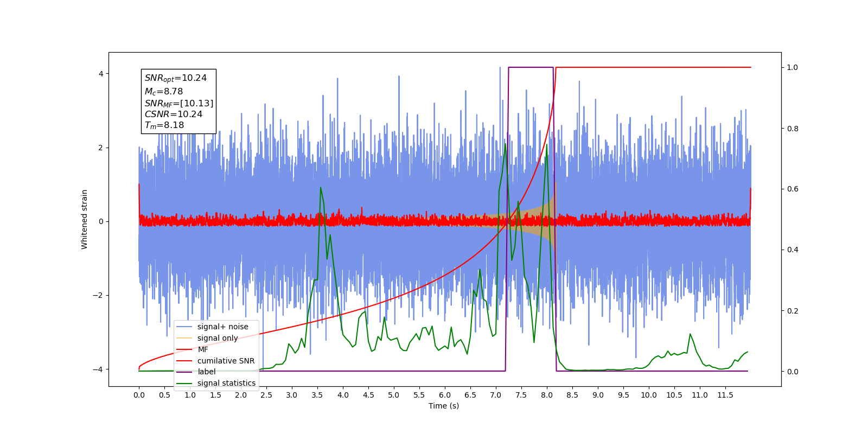Image resolution: width=868 pixels, height=434 pixels.
Task: Click the Mc=8.78 annotation text
Action: pos(164,92)
